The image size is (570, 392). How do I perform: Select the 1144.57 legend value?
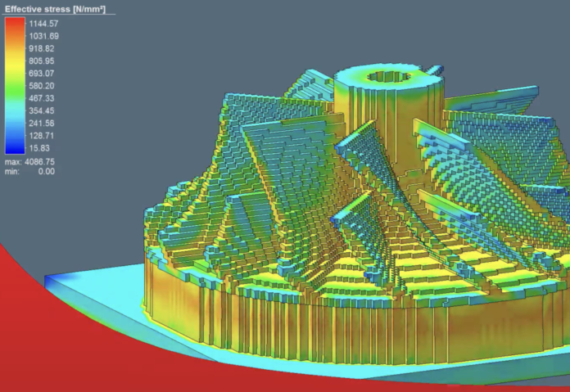click(43, 24)
